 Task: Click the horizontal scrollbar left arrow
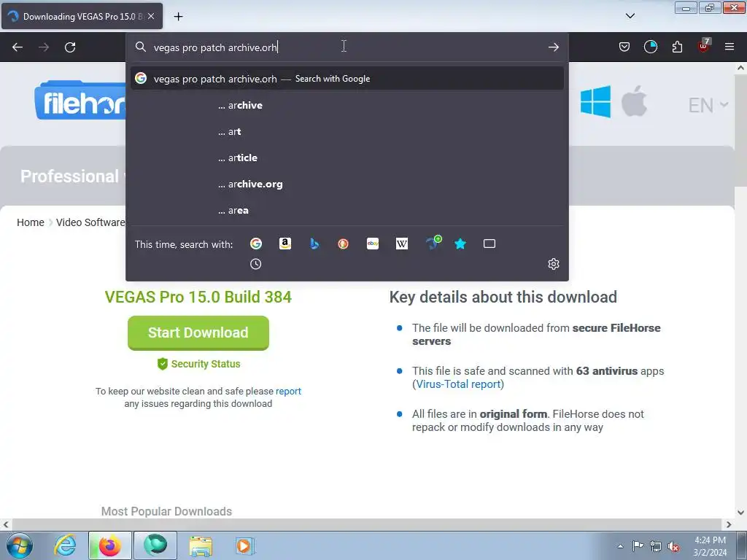tap(6, 524)
